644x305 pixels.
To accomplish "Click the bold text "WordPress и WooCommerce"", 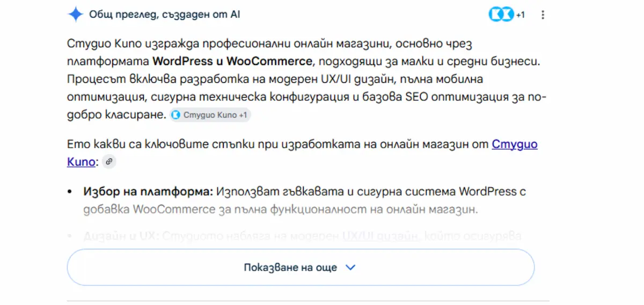I will click(x=232, y=61).
